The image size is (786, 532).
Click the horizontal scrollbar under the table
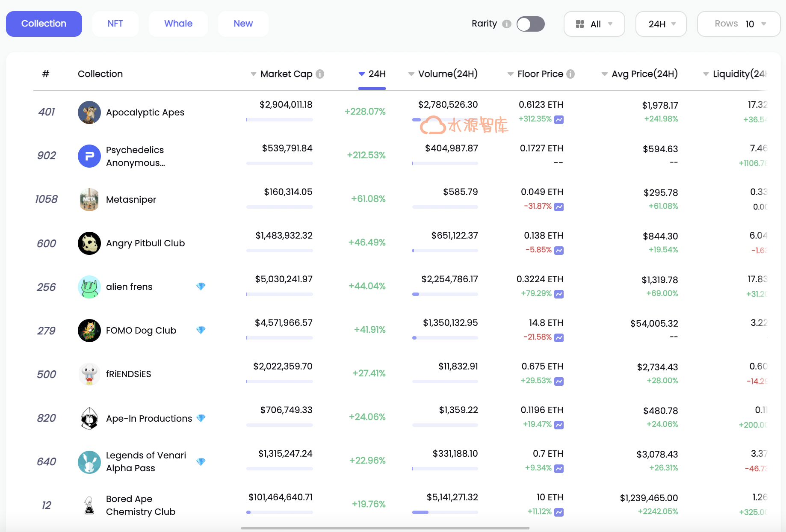pos(385,528)
